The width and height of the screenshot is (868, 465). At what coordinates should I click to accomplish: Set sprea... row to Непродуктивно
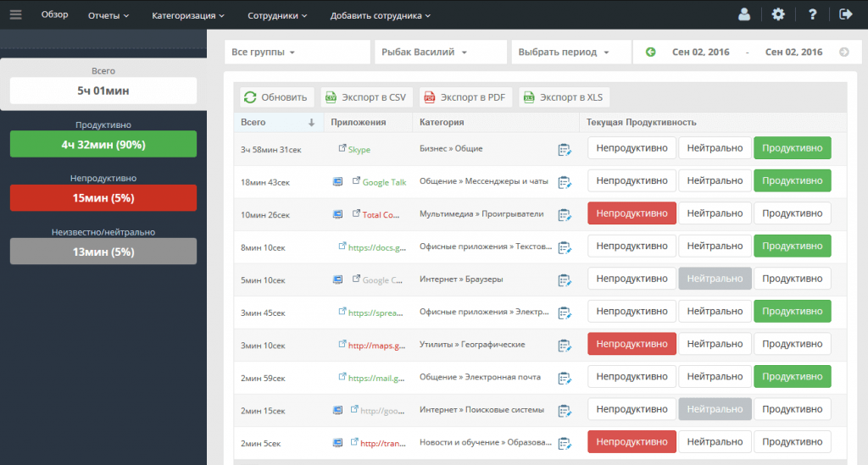click(632, 312)
